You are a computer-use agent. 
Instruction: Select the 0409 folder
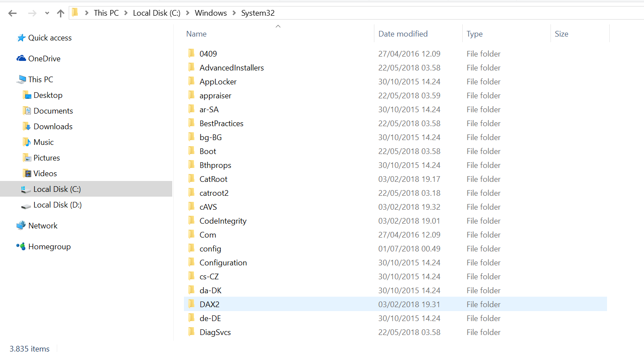click(x=208, y=54)
